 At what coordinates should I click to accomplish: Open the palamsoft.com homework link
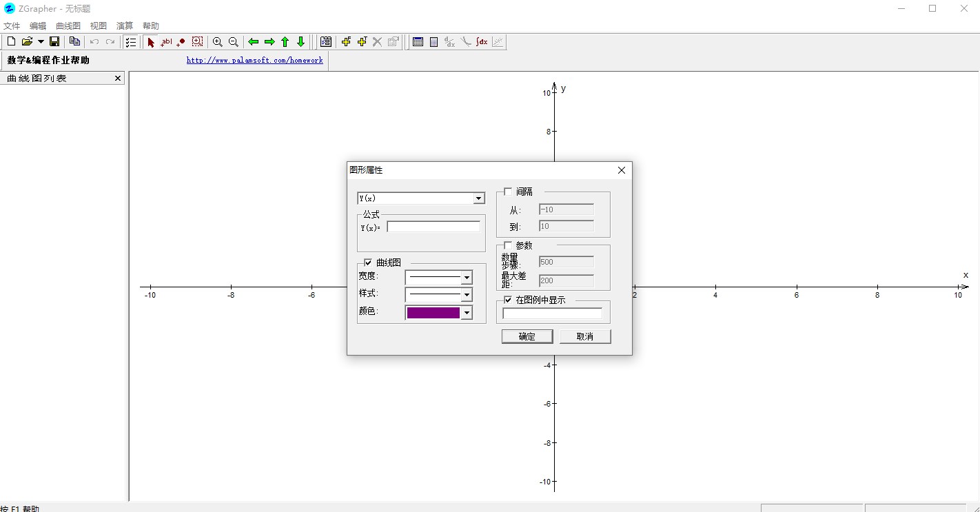click(x=254, y=61)
